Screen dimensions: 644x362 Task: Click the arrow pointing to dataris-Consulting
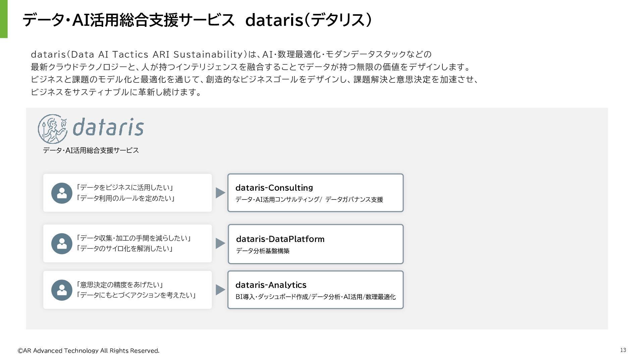click(220, 193)
